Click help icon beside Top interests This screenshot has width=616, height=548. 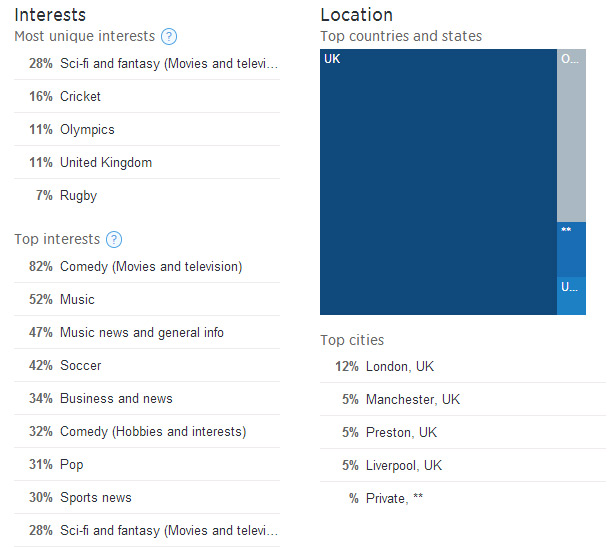[114, 240]
